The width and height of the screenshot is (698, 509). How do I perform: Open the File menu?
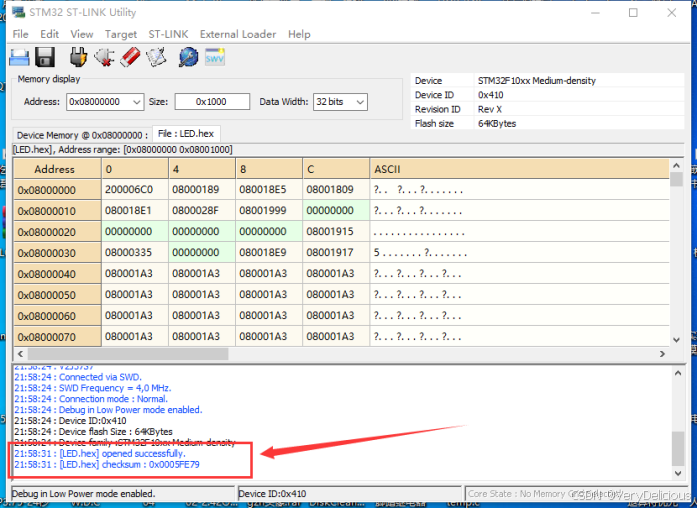(x=20, y=34)
